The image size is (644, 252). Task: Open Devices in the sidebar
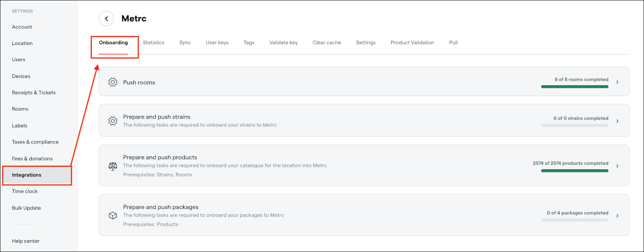click(x=21, y=76)
